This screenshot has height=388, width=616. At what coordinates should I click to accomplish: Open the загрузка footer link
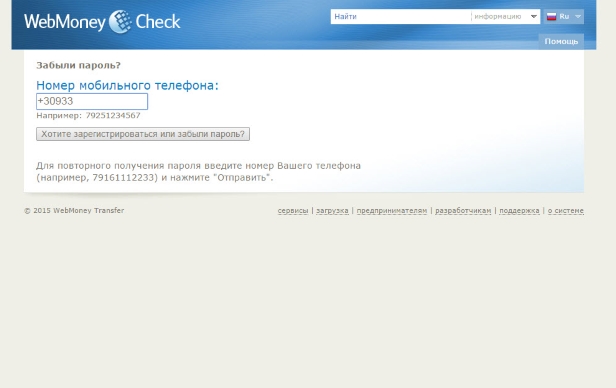coord(332,210)
